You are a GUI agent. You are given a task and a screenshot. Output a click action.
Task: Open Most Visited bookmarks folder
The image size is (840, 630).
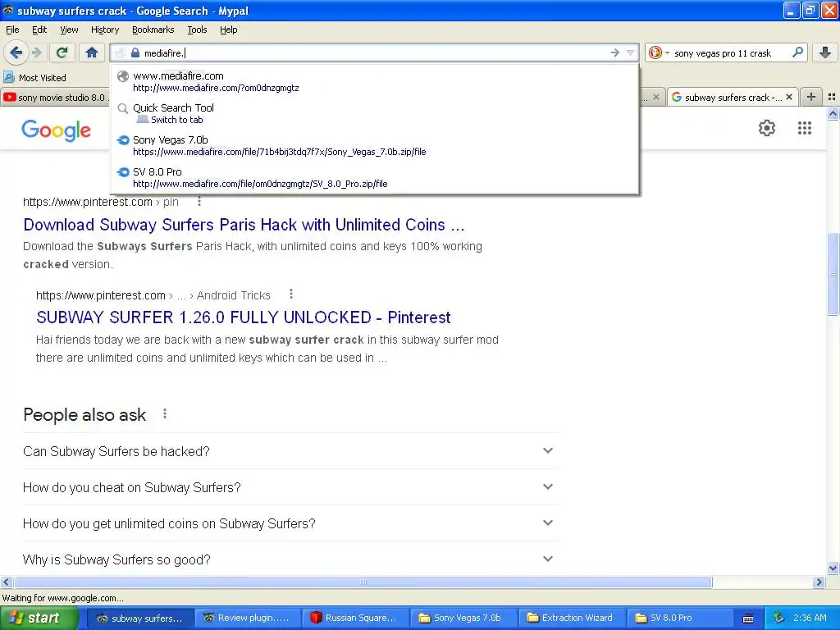tap(34, 78)
